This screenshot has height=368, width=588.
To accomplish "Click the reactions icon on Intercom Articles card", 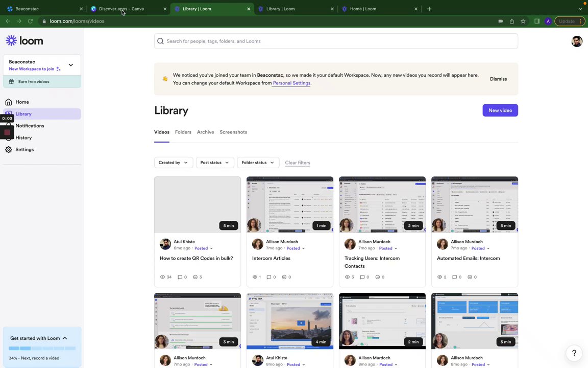I will coord(284,277).
